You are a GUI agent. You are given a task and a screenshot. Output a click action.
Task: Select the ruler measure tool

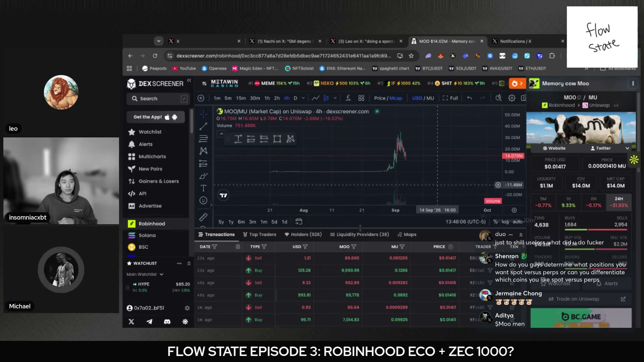pos(203,217)
